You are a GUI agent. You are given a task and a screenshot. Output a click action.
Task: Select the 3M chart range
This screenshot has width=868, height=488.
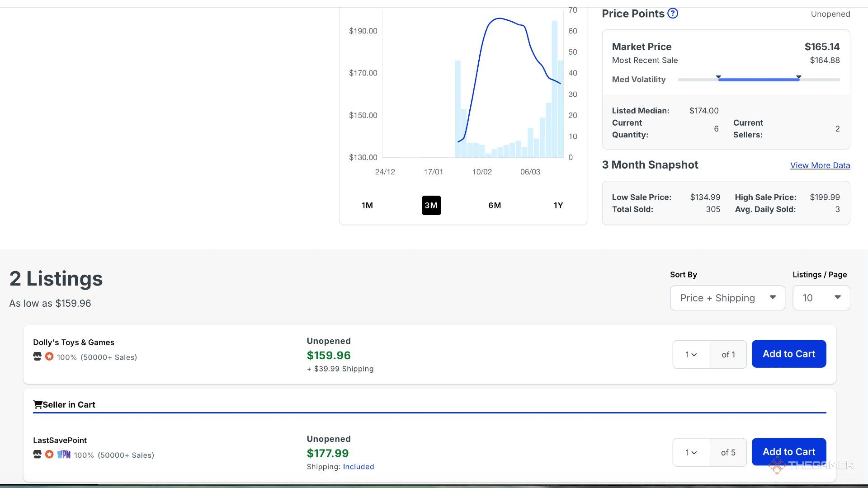coord(431,205)
